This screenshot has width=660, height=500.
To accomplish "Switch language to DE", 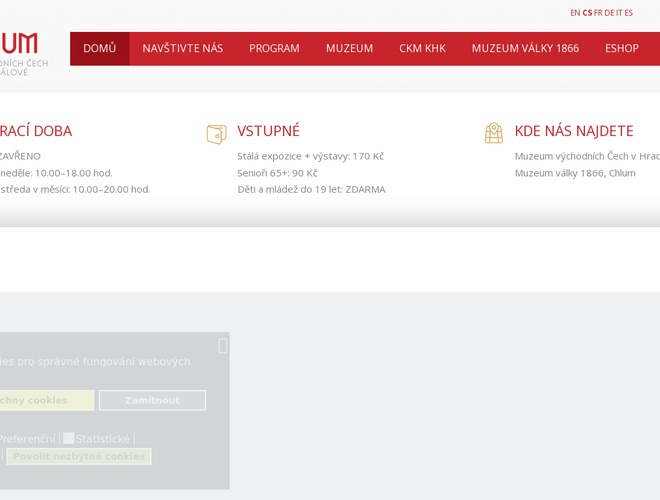I will coord(609,13).
